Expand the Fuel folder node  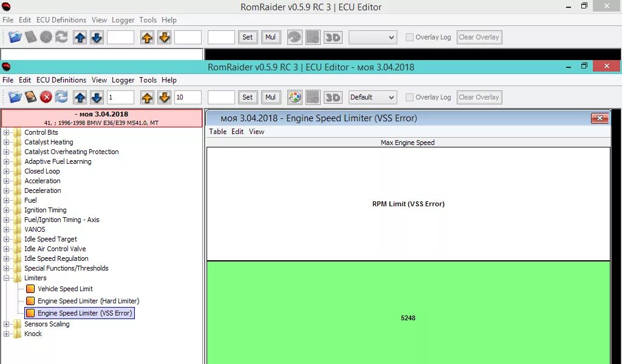pos(6,200)
